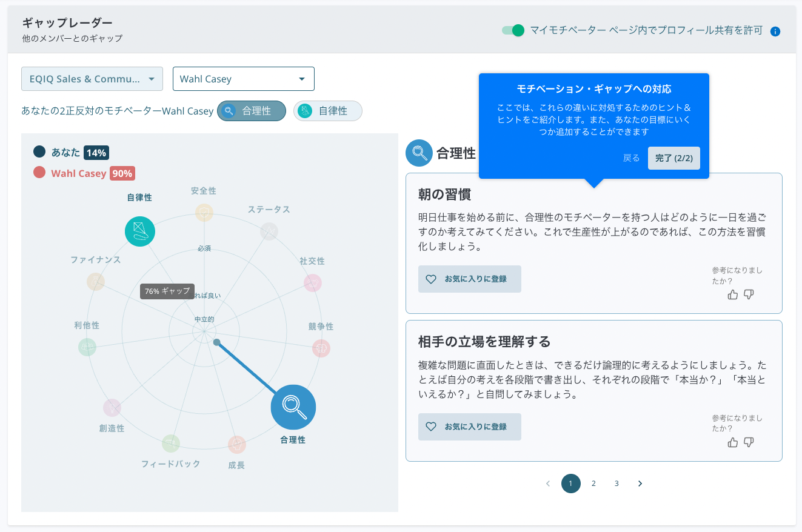
Task: Go to next tips page arrow
Action: pyautogui.click(x=640, y=484)
